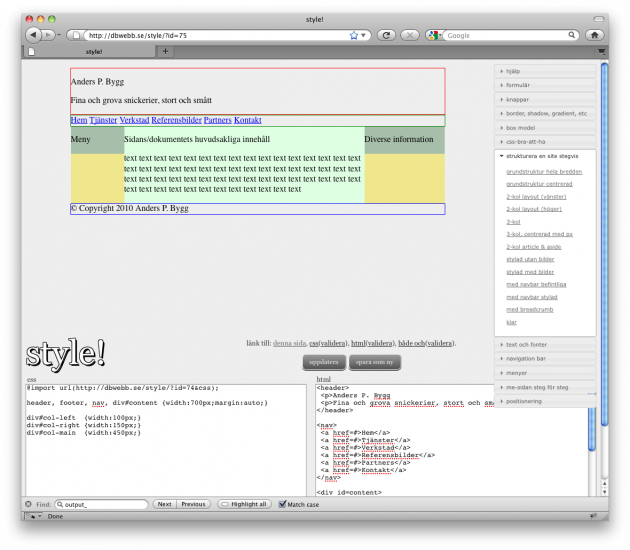The image size is (630, 550).
Task: Go back with the browser back arrow
Action: [33, 35]
